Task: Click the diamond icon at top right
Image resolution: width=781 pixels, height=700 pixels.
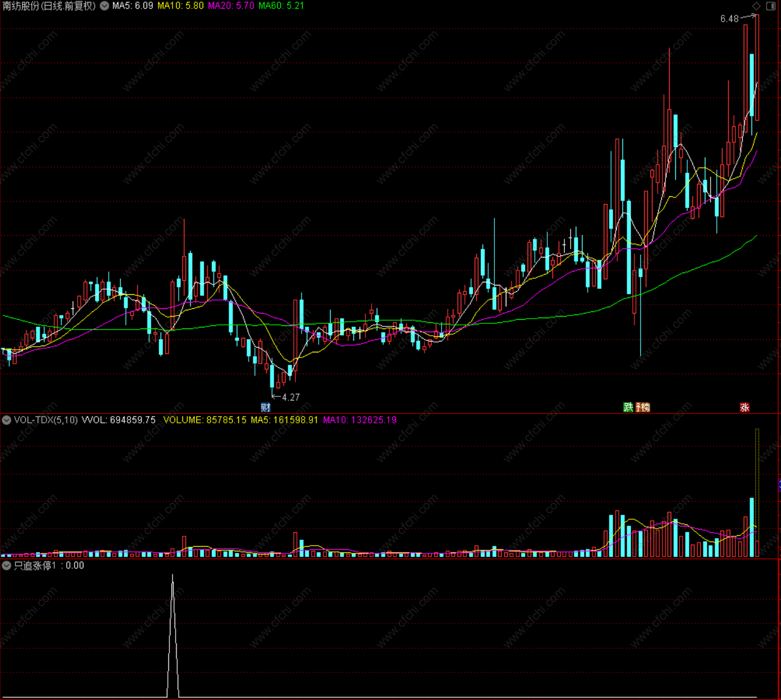Action: click(756, 6)
